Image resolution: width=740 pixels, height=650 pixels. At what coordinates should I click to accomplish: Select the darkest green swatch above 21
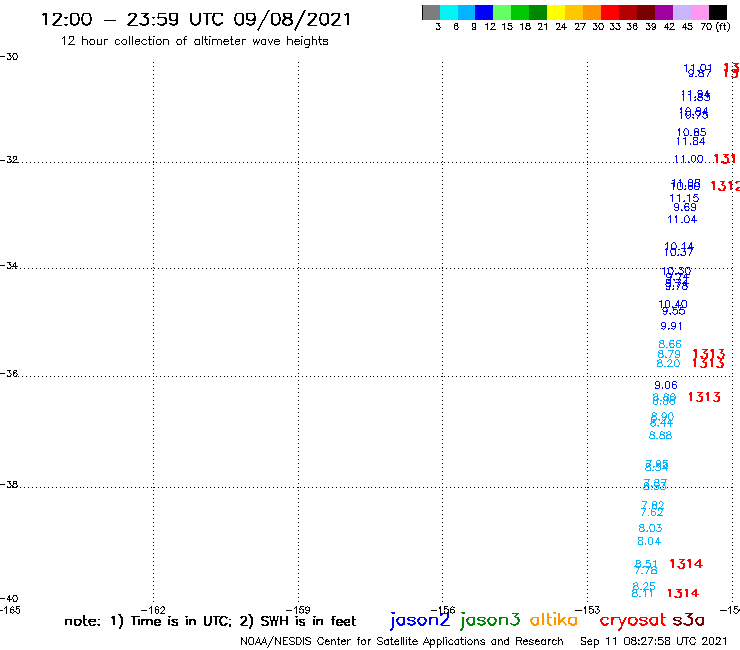coord(538,12)
